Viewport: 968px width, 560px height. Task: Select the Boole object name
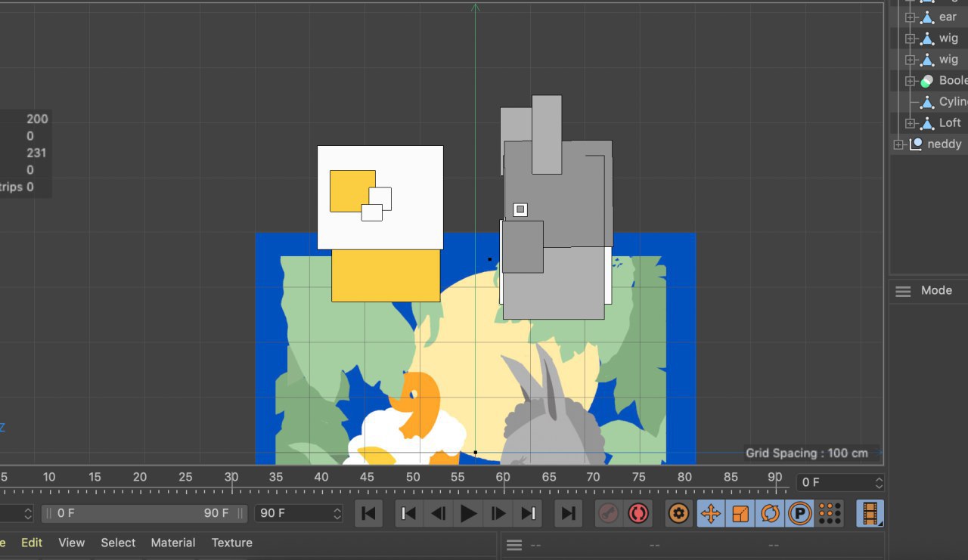(953, 80)
